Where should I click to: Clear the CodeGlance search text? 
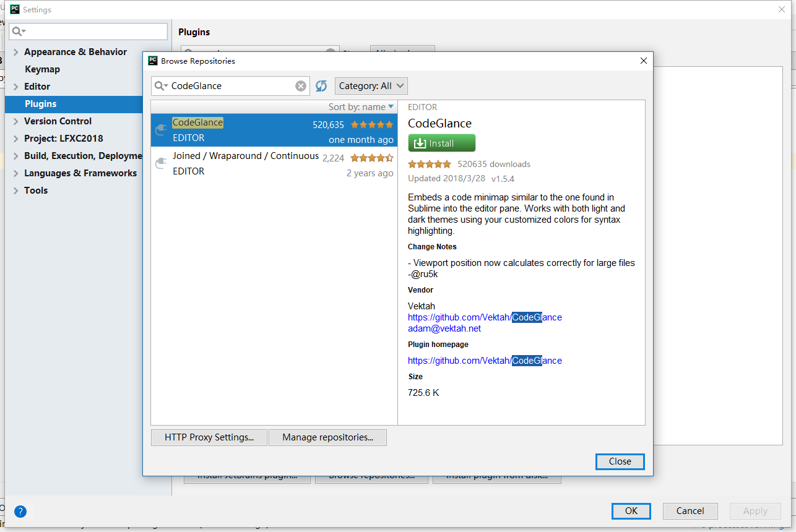point(301,86)
